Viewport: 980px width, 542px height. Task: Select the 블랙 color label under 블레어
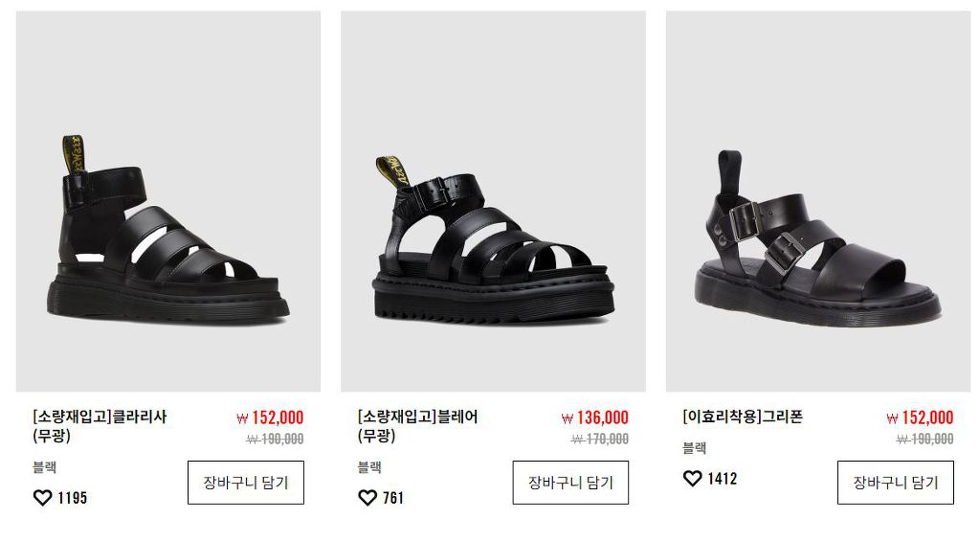click(369, 467)
